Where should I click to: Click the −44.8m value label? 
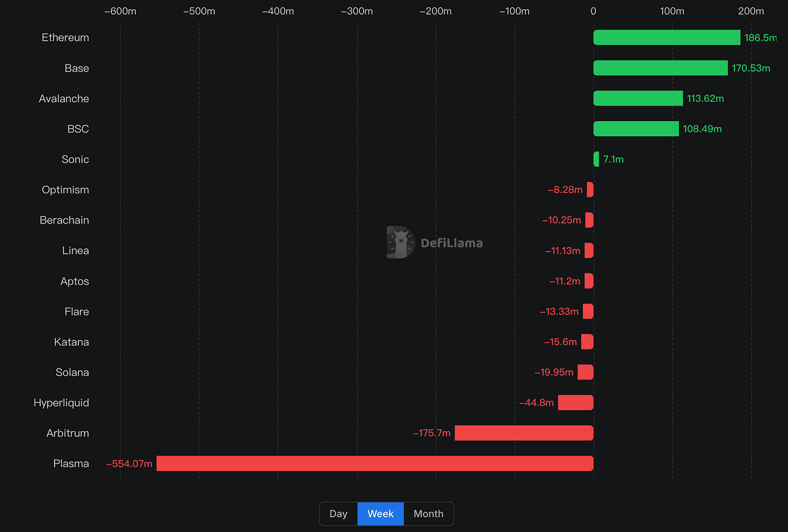[x=536, y=403]
